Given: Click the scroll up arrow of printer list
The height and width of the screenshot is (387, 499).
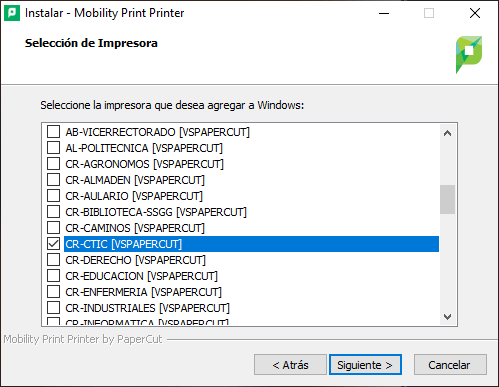Looking at the screenshot, I should pyautogui.click(x=447, y=134).
